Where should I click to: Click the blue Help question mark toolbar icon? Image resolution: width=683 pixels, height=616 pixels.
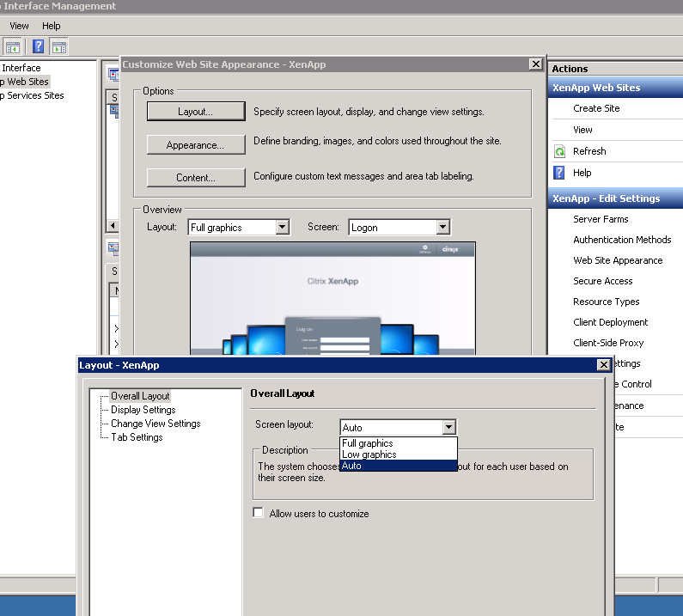coord(39,46)
